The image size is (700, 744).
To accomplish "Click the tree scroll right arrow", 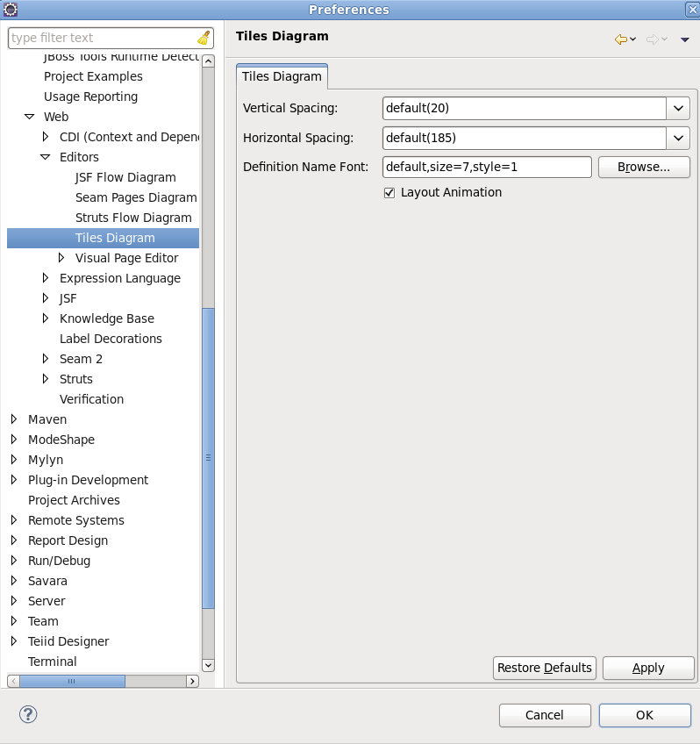I will click(192, 681).
